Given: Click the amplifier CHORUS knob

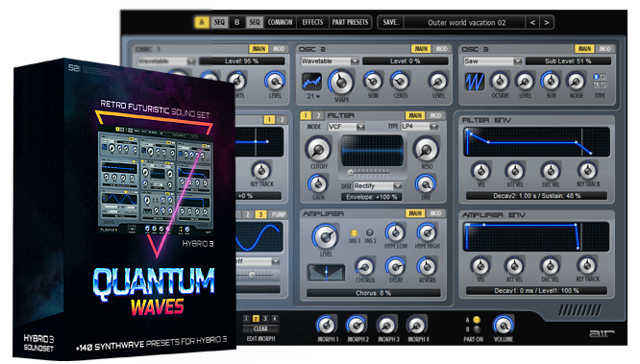Looking at the screenshot, I should tap(365, 267).
